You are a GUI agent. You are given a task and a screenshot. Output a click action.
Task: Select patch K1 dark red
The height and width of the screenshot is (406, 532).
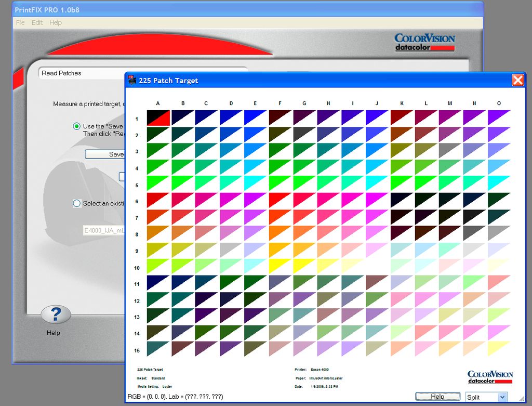402,118
